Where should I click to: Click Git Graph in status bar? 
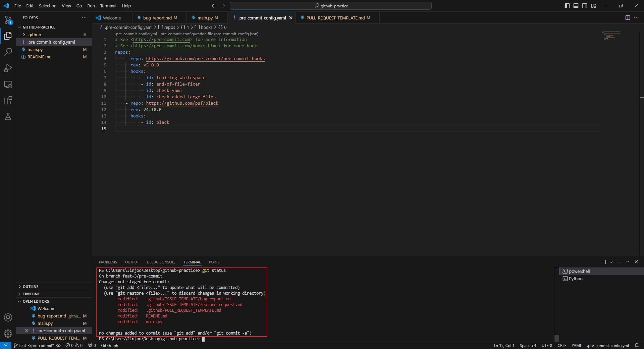(x=110, y=345)
